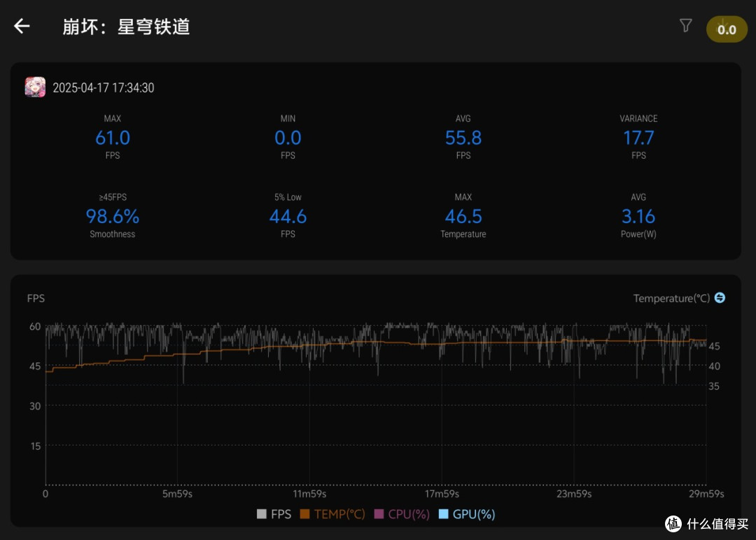Select the page title 崩坏：星穹铁道
The image size is (756, 540).
pos(126,27)
